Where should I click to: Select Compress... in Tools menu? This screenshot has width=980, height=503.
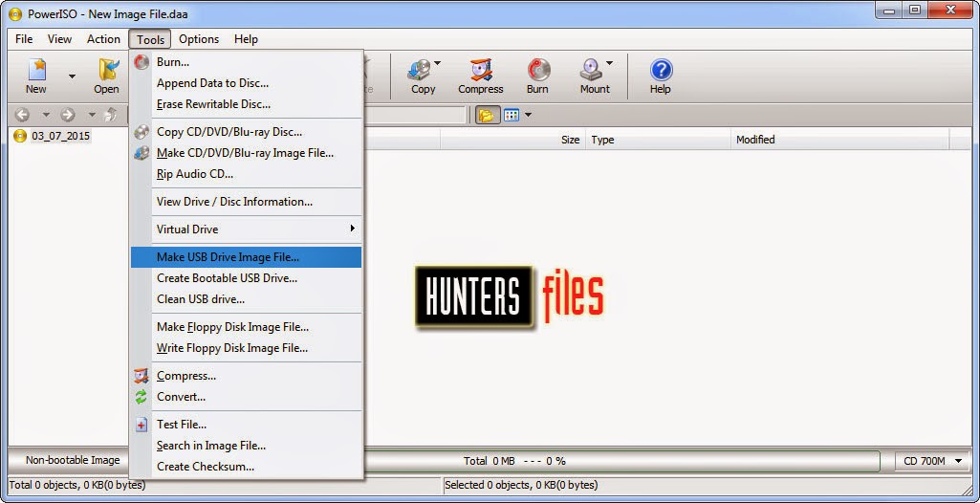point(247,376)
